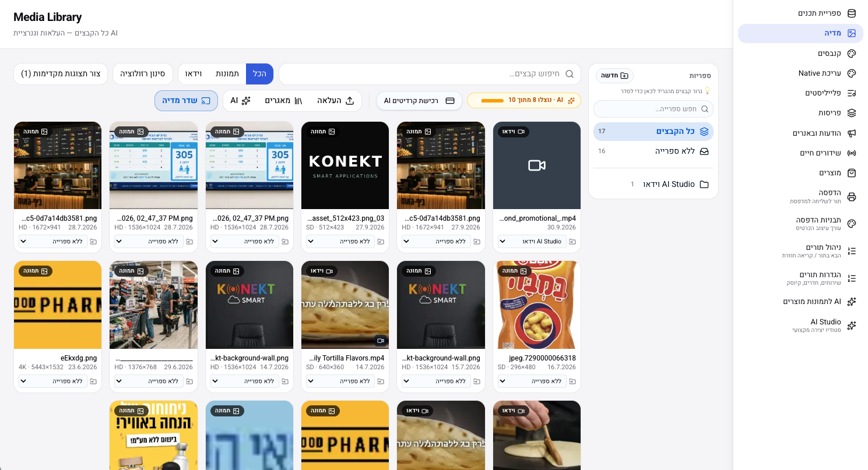Open the library dropdown for jpeg.7290000066318
Viewport: 868px width, 470px height.
(532, 381)
